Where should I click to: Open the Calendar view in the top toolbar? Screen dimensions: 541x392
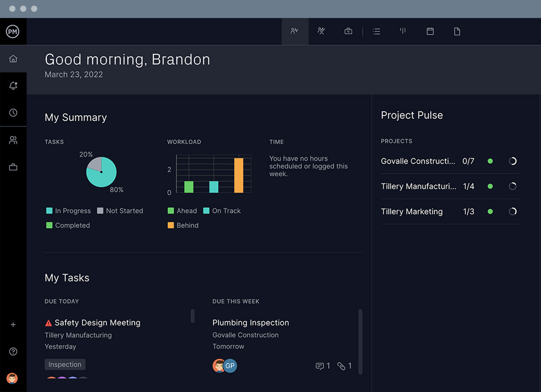(x=430, y=31)
